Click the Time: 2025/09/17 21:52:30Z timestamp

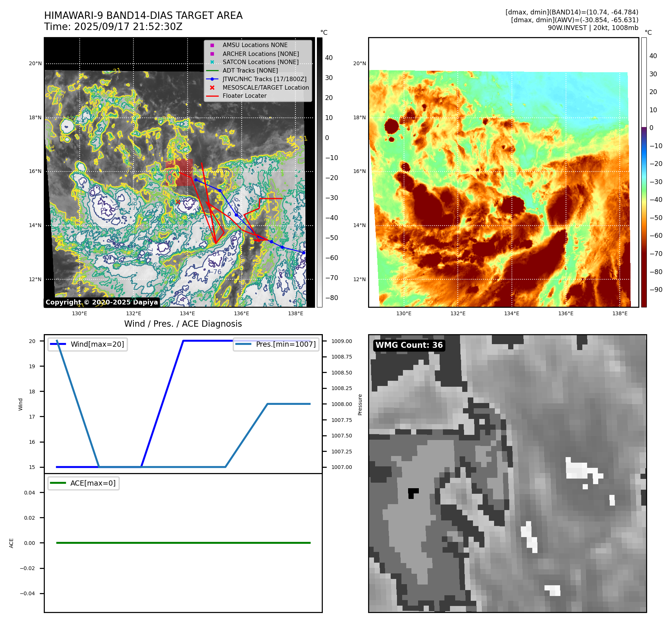113,27
